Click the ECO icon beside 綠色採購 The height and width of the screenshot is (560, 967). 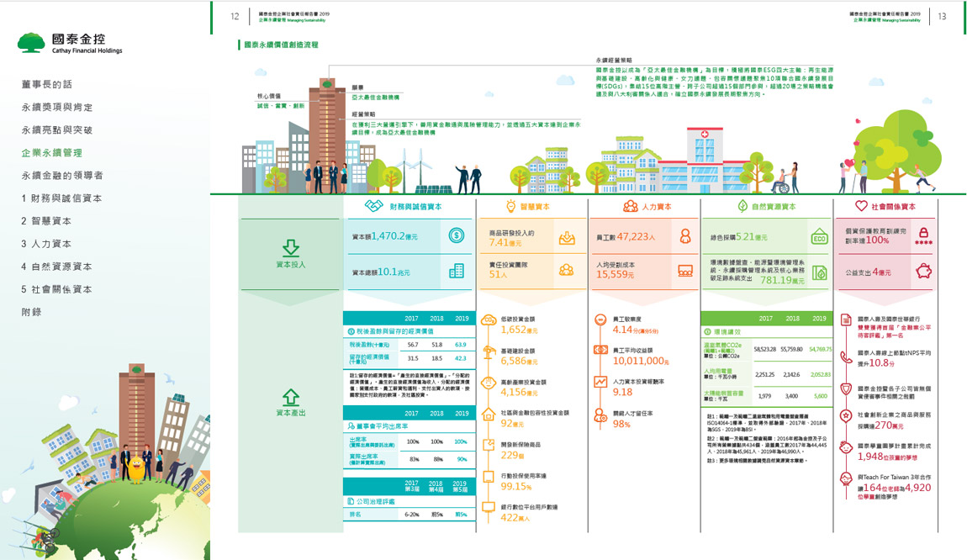(x=819, y=236)
